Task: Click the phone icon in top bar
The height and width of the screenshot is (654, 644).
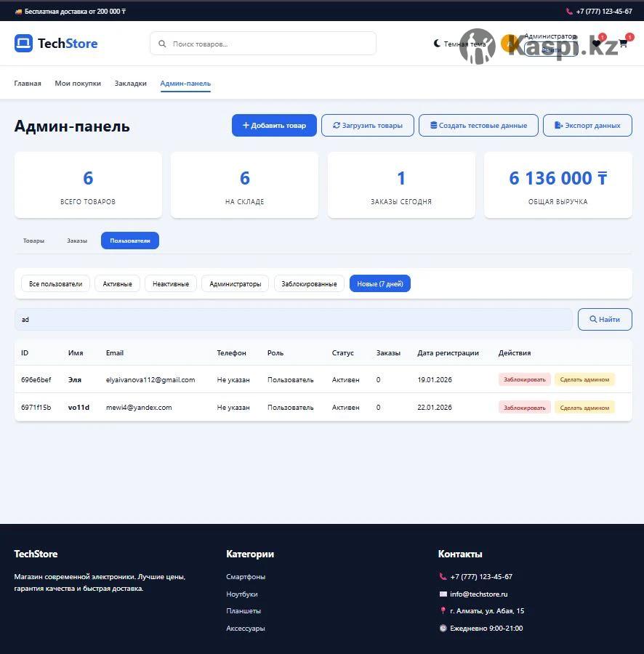Action: 569,12
